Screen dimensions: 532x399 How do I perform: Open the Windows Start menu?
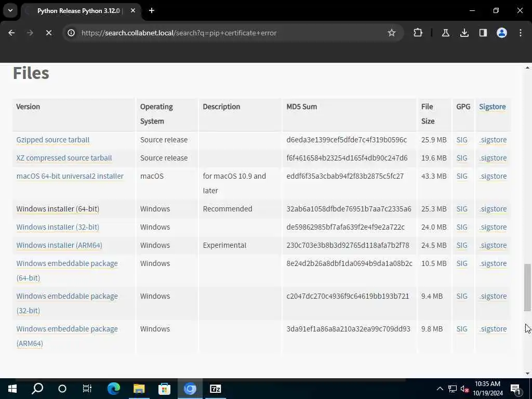click(x=12, y=389)
